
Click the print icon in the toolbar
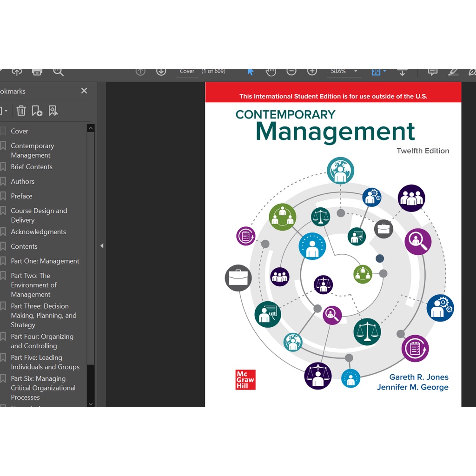(37, 72)
